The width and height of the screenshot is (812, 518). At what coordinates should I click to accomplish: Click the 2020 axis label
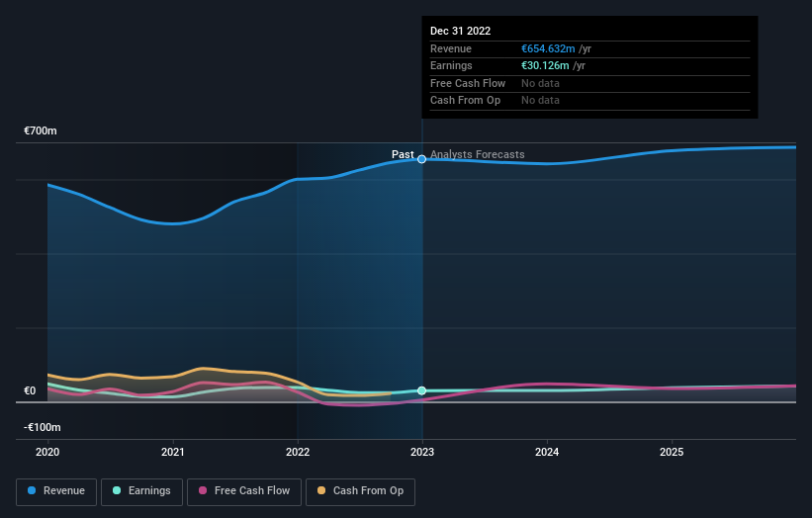(47, 453)
